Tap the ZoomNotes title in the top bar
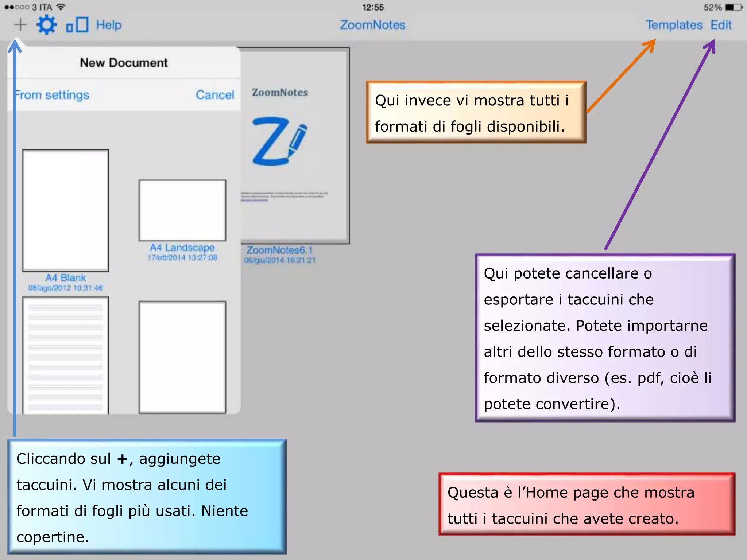Image resolution: width=747 pixels, height=560 pixels. (x=372, y=25)
